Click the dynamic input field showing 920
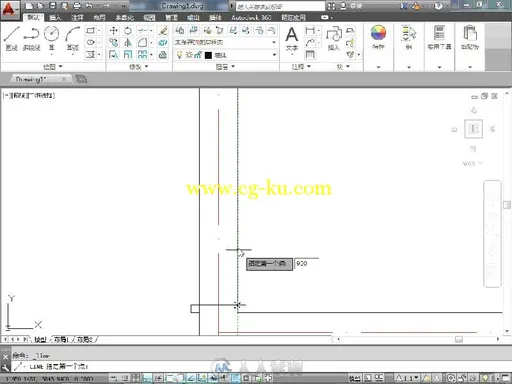The height and width of the screenshot is (384, 512). pyautogui.click(x=306, y=263)
